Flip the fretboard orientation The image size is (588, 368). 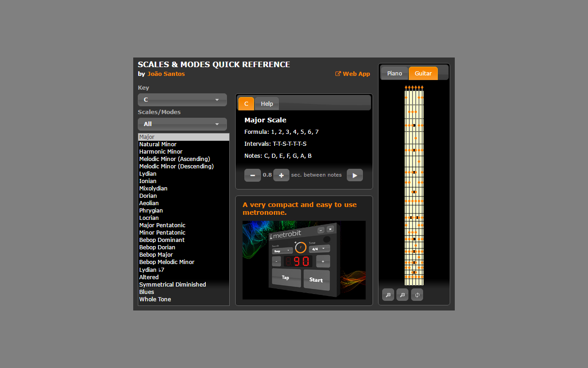417,294
